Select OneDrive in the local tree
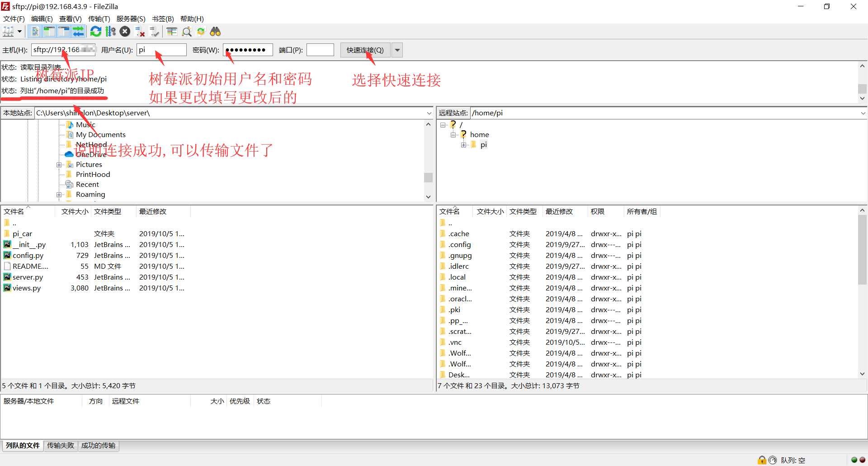 [x=91, y=155]
